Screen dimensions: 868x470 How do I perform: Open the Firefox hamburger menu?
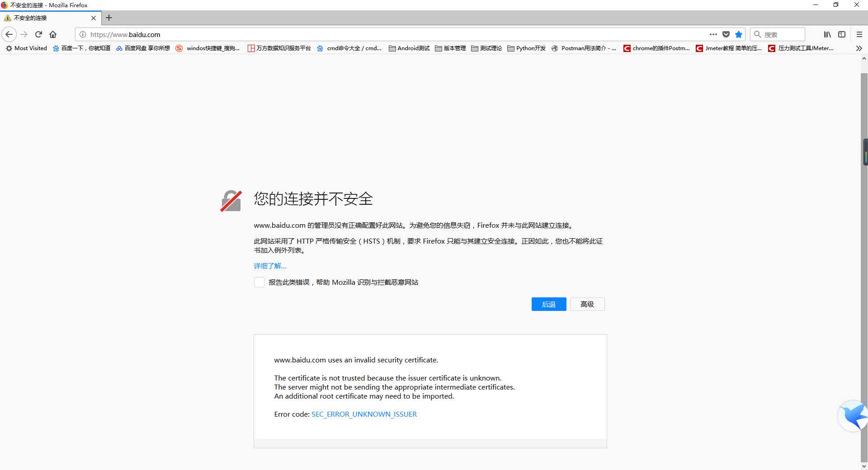[860, 34]
